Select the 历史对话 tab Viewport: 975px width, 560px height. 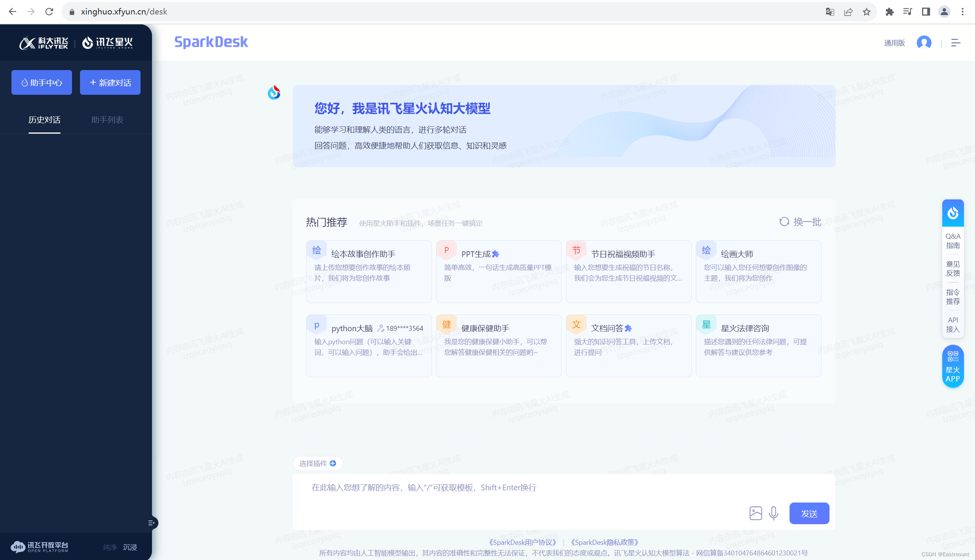tap(44, 120)
